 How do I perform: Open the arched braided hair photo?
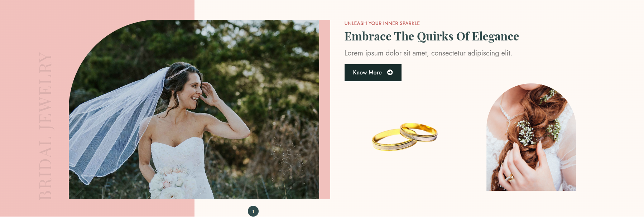coord(531,137)
